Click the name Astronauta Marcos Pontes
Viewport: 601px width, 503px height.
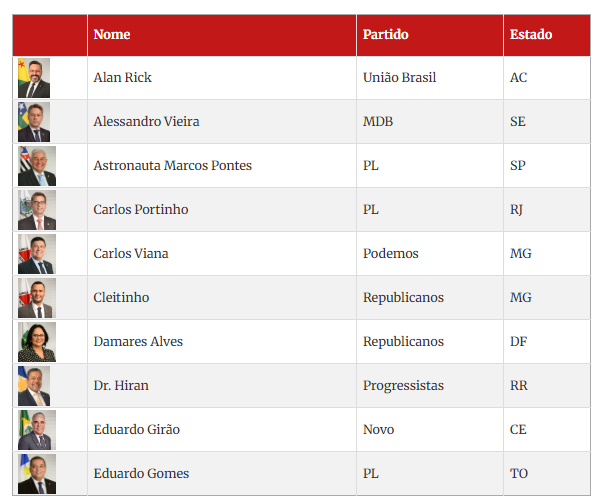coord(172,165)
